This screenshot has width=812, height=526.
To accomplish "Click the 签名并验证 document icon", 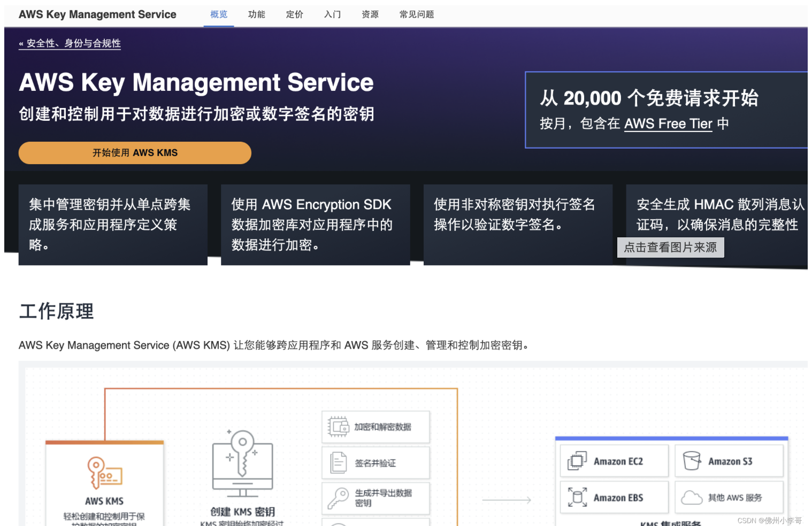I will 338,463.
